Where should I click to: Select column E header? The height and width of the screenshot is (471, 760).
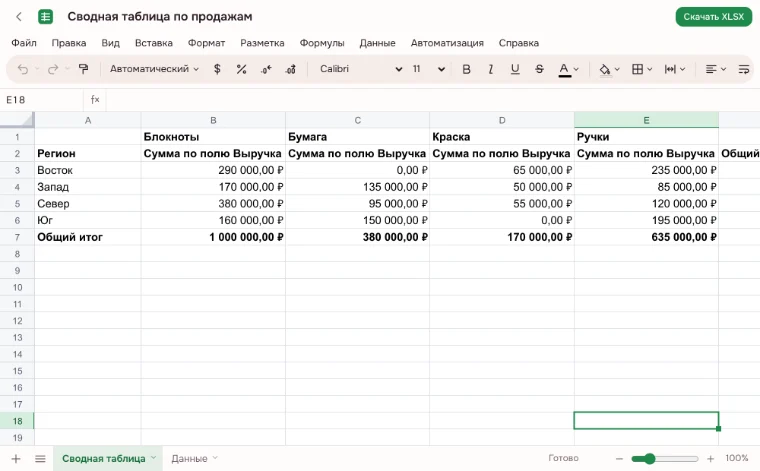[x=646, y=120]
